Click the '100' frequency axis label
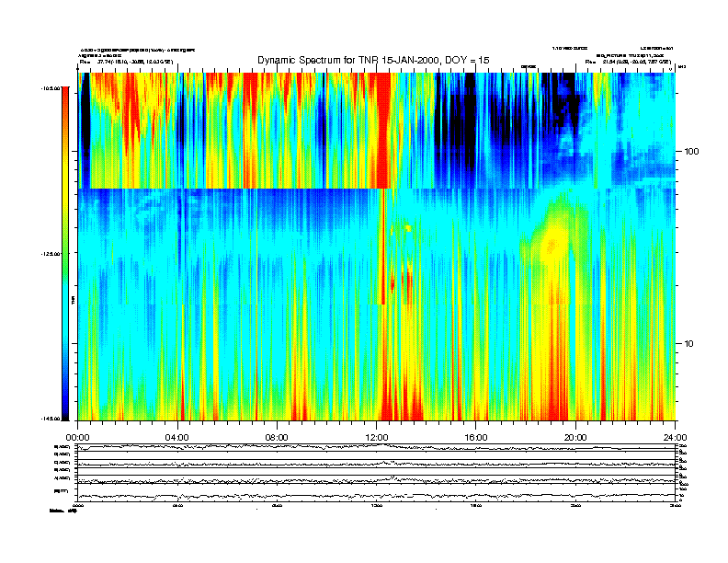The height and width of the screenshot is (563, 728). click(x=691, y=152)
